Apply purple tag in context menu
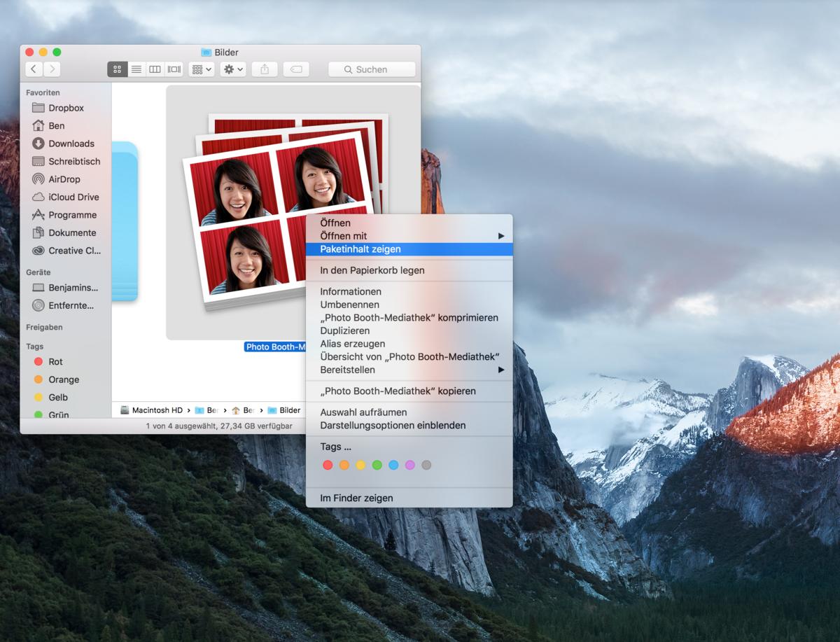Viewport: 840px width, 642px height. (x=410, y=465)
